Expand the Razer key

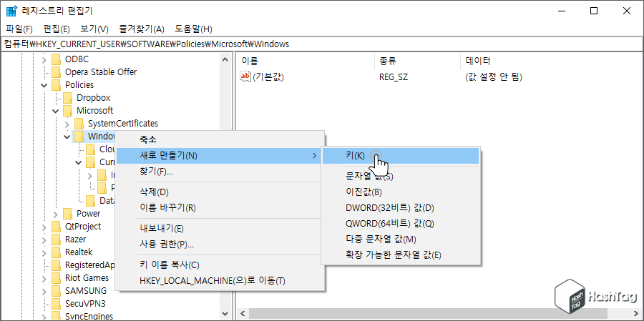point(44,239)
